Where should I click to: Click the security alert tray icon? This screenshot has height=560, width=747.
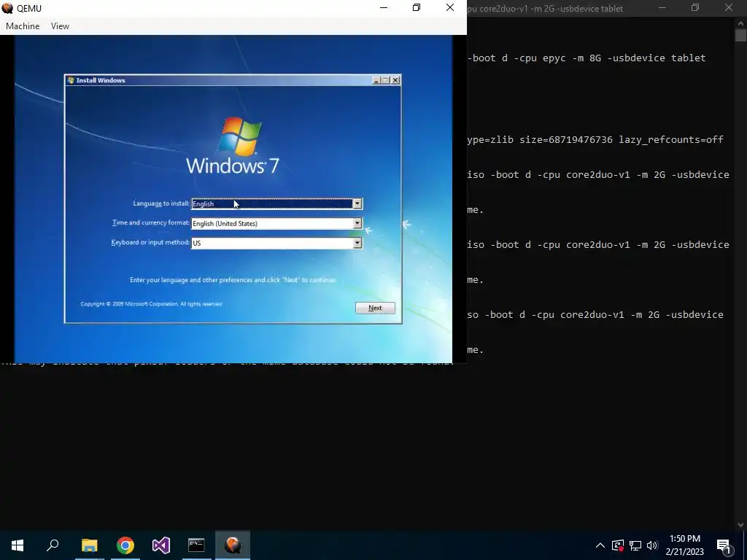point(618,545)
